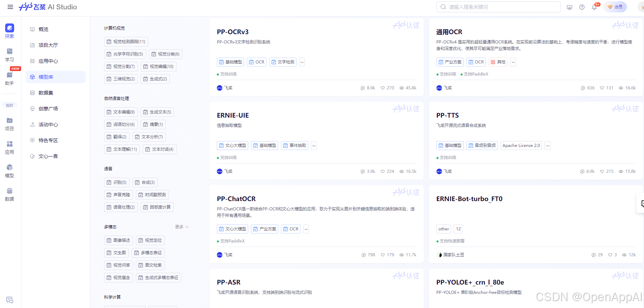This screenshot has width=644, height=308.
Task: Click like heart icon on PP-TTS card
Action: point(602,171)
